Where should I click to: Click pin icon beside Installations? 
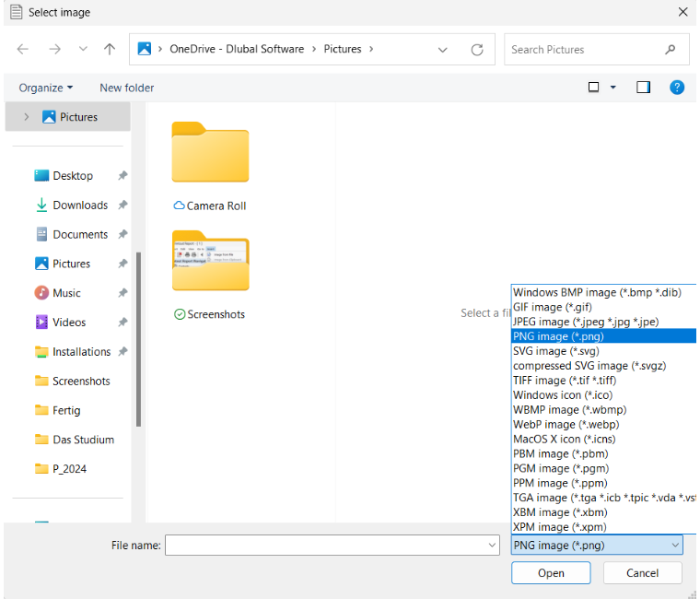[122, 351]
